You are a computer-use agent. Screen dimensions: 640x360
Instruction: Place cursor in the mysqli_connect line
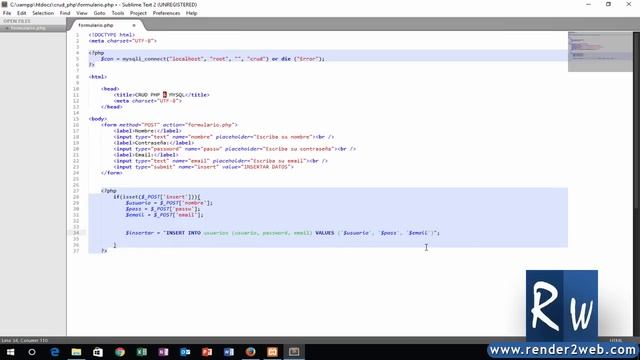pyautogui.click(x=212, y=59)
